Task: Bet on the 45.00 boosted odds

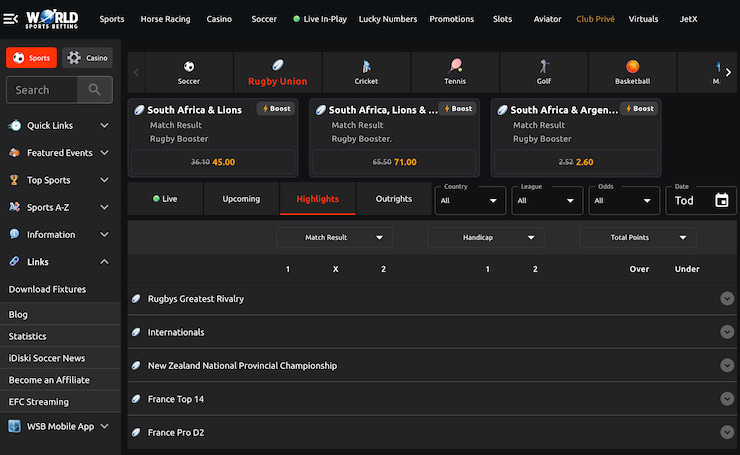Action: (213, 162)
